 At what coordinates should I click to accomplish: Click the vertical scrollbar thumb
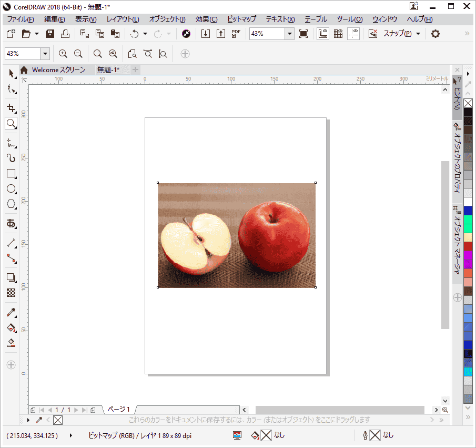[445, 245]
